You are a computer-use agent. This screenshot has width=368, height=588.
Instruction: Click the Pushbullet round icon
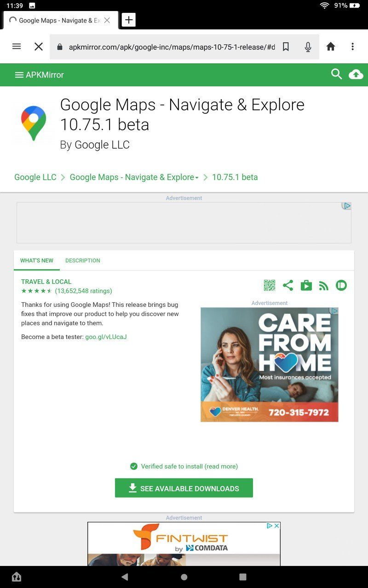[x=341, y=285]
